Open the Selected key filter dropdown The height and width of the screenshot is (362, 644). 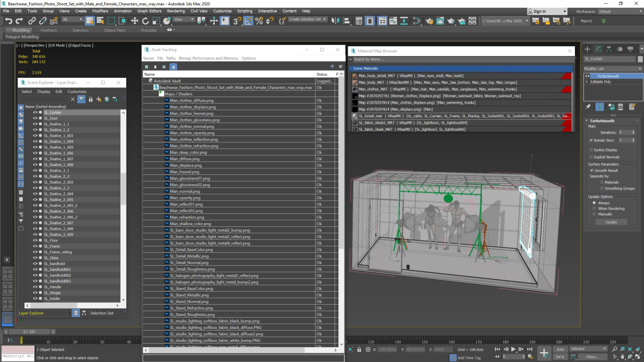tap(589, 349)
